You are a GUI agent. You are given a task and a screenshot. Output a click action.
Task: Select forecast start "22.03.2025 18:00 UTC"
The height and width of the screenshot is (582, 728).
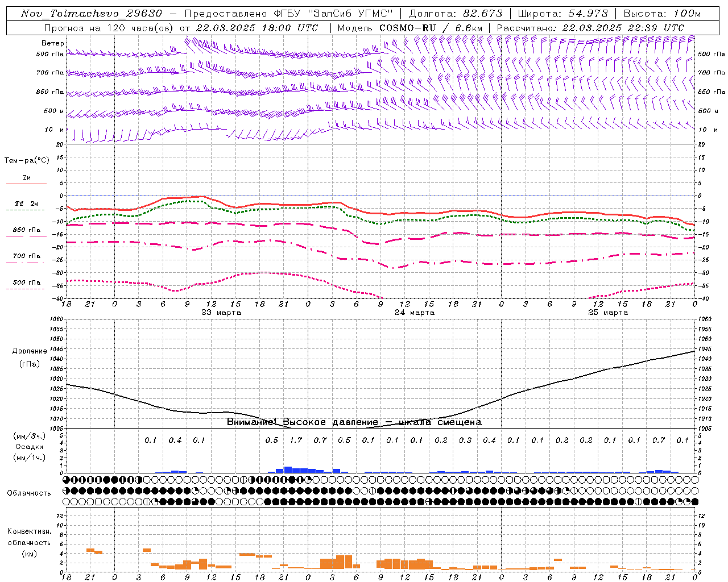coord(257,28)
